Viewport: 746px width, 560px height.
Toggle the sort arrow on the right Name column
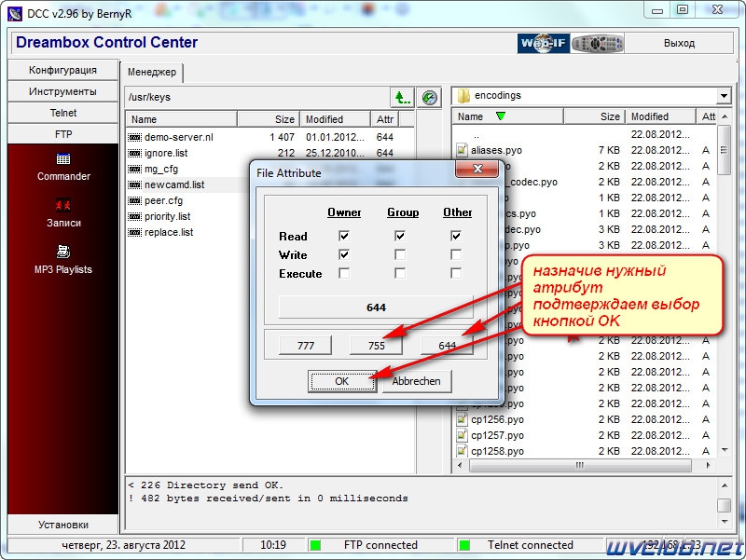(501, 116)
